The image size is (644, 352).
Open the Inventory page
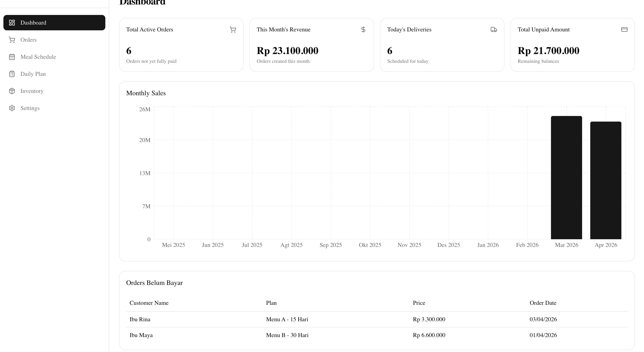point(32,91)
